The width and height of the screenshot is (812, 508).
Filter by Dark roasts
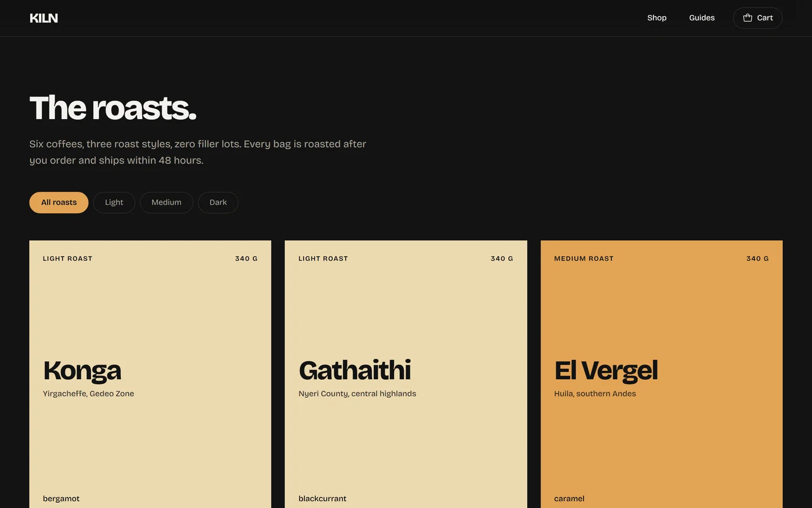[218, 203]
